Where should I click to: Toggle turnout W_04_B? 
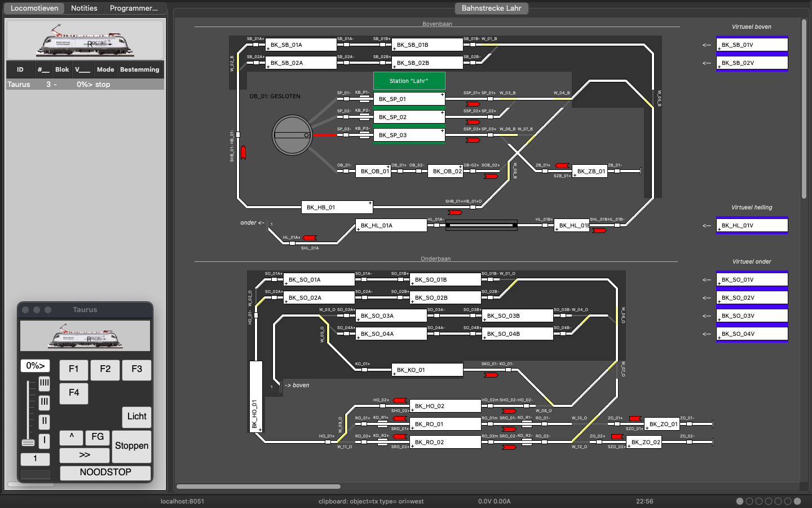[562, 99]
